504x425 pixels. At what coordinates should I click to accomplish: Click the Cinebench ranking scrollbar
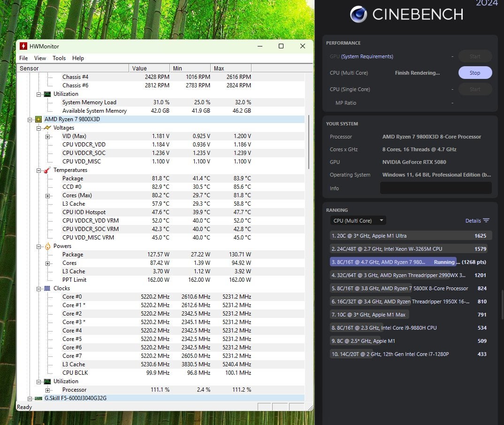pyautogui.click(x=503, y=304)
